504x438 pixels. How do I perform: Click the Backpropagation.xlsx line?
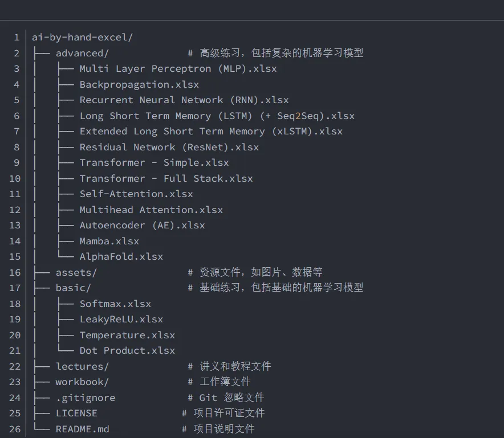click(139, 84)
